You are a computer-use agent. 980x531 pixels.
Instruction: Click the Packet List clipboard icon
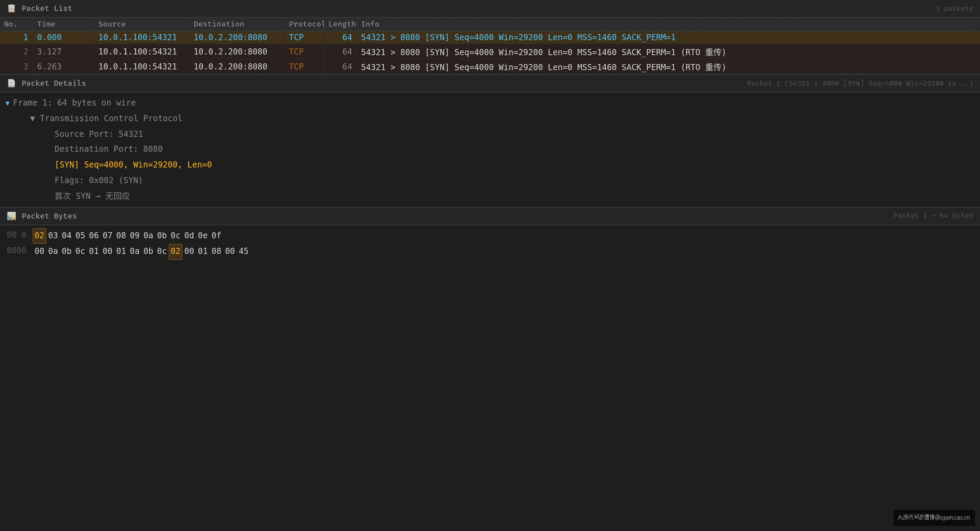[x=12, y=9]
